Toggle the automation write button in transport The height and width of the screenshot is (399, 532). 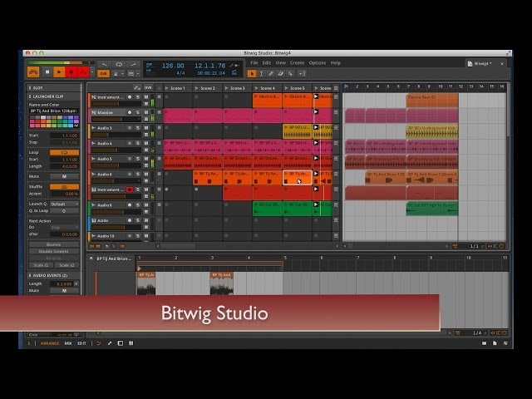coord(83,72)
